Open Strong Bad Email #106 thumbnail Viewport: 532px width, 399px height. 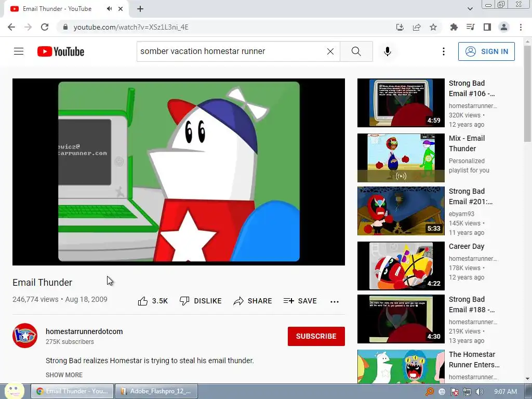(401, 103)
